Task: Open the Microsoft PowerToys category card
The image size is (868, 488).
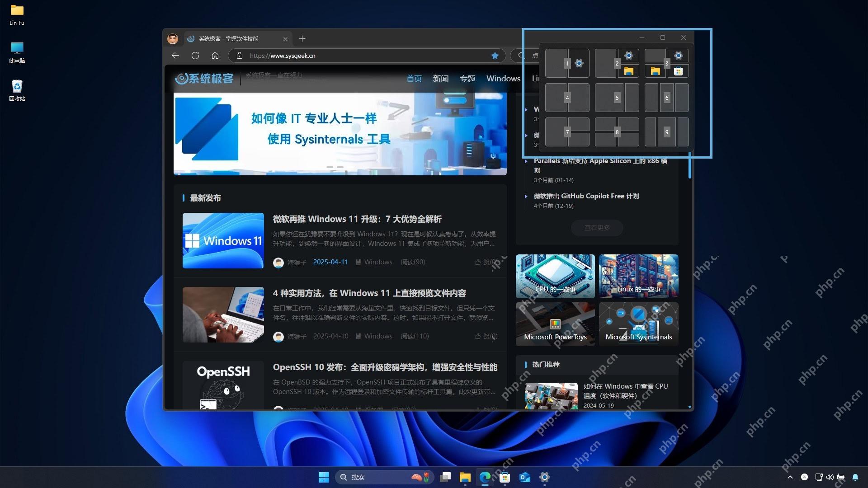Action: (x=555, y=324)
